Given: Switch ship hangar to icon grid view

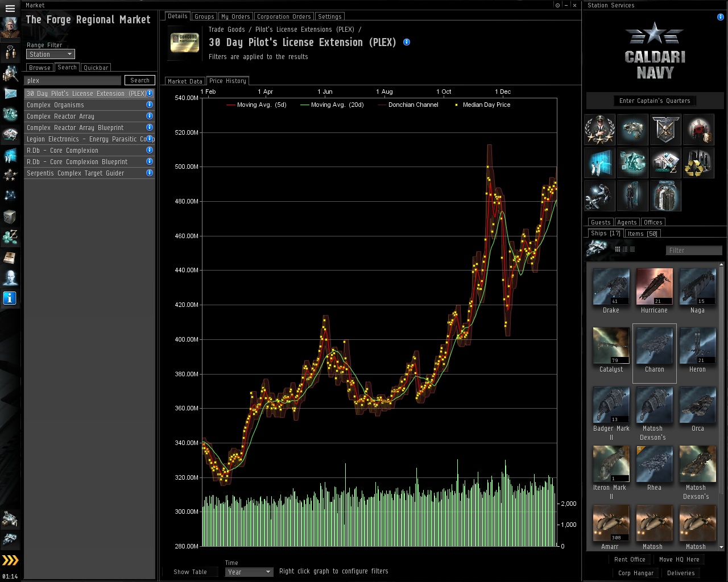Looking at the screenshot, I should [618, 250].
